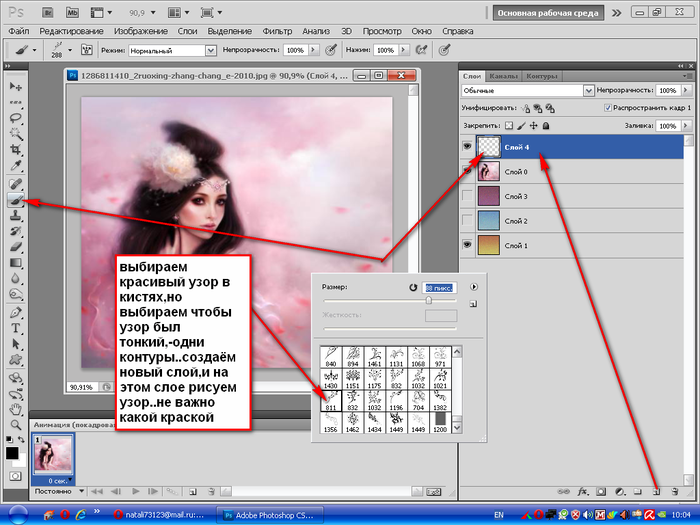The width and height of the screenshot is (700, 525).
Task: Select the Blur tool
Action: (x=16, y=279)
